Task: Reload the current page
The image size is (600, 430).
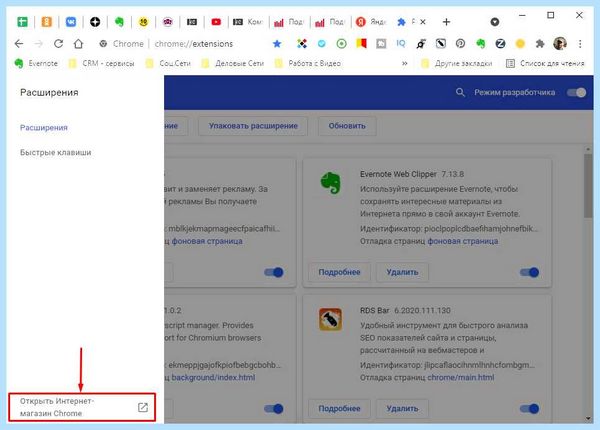Action: [59, 44]
